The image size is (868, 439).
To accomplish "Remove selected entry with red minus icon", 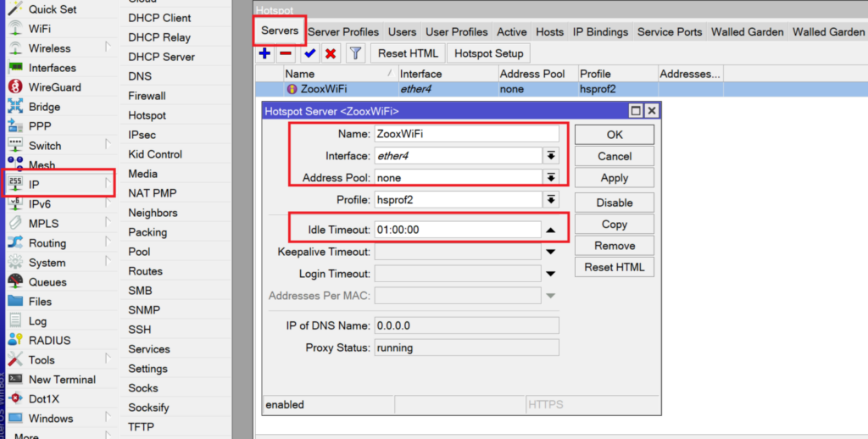I will coord(286,53).
